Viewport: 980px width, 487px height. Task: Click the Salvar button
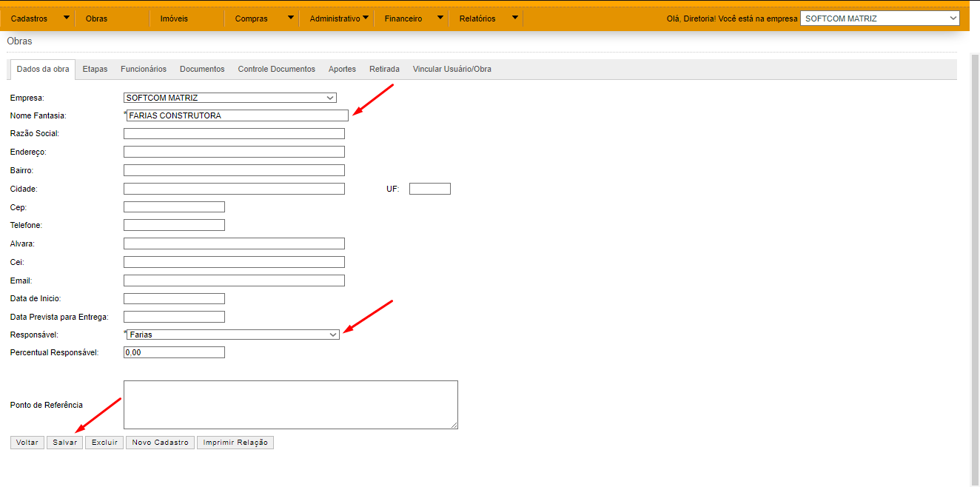click(x=64, y=443)
